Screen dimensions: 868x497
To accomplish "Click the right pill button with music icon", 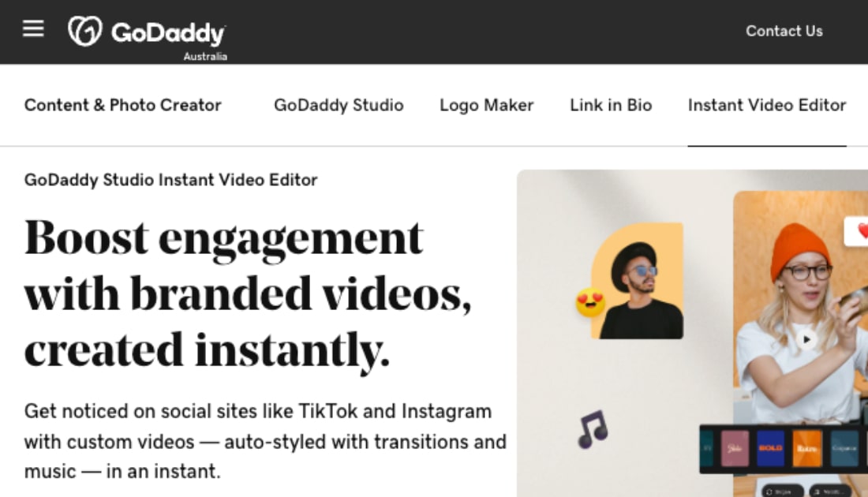I will pyautogui.click(x=830, y=491).
